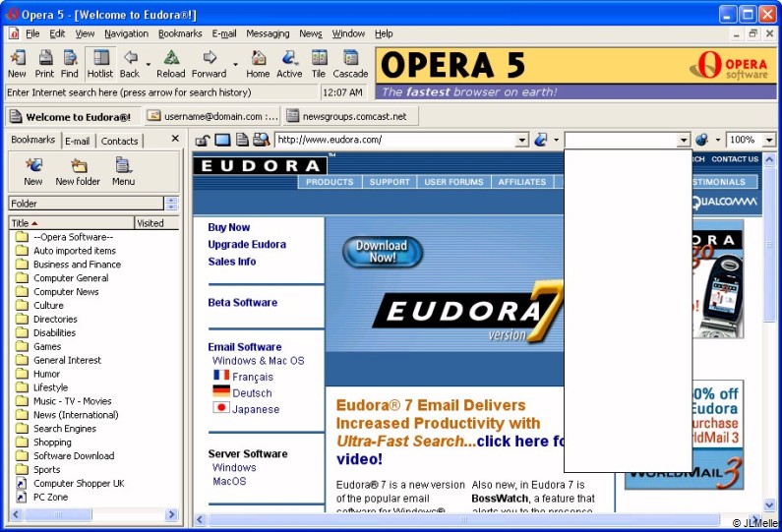Click the Folder field stepper arrows
This screenshot has width=782, height=532.
(171, 204)
